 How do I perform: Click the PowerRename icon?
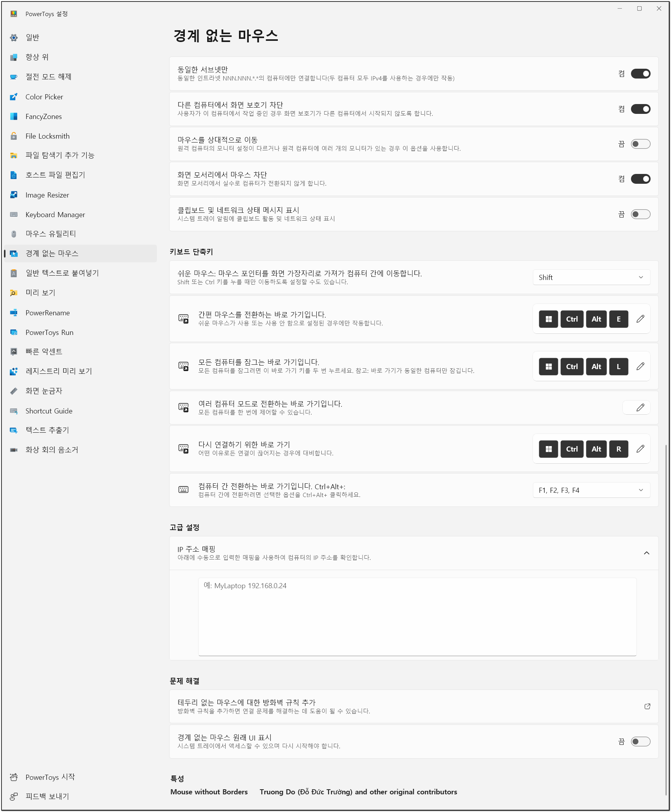pyautogui.click(x=14, y=313)
